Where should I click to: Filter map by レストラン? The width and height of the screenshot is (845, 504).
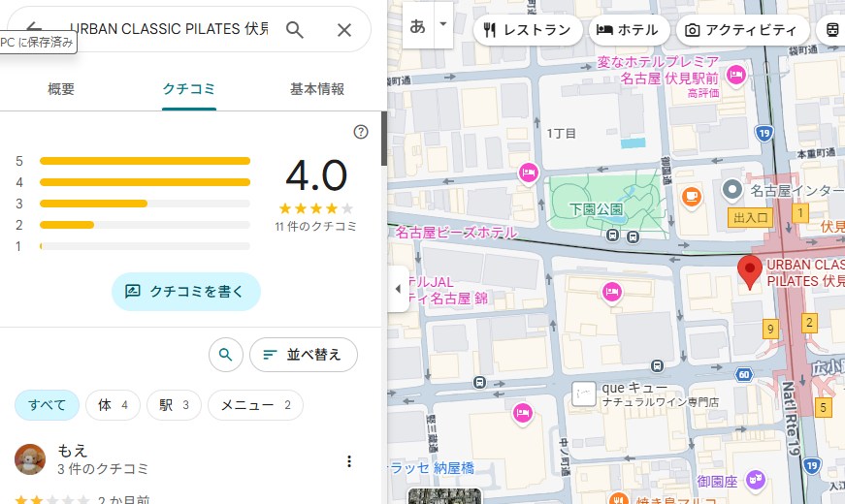(x=528, y=30)
